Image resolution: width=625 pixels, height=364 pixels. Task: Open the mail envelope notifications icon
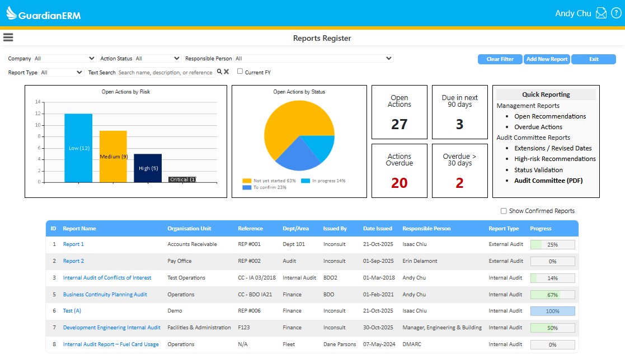click(x=601, y=13)
